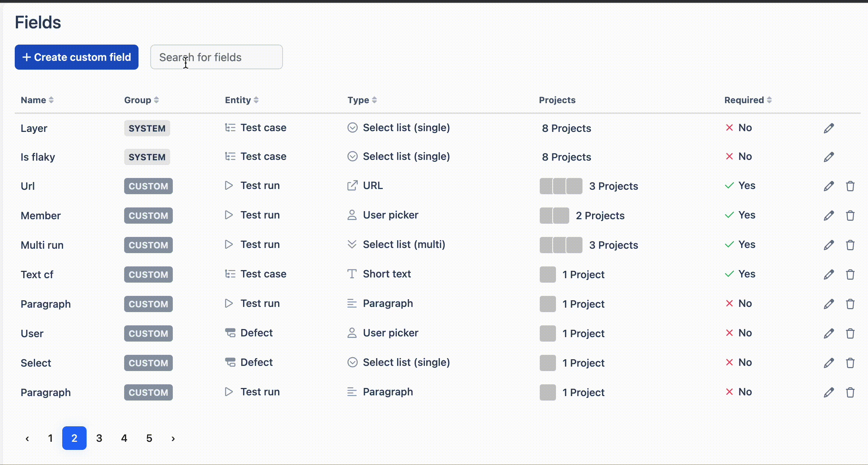Delete the Multi run field
Image resolution: width=868 pixels, height=465 pixels.
(850, 245)
